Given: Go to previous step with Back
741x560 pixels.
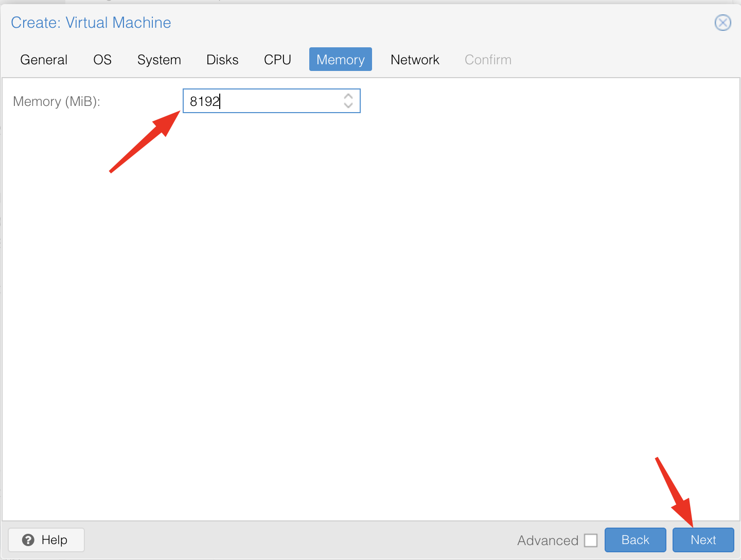Looking at the screenshot, I should tap(635, 540).
